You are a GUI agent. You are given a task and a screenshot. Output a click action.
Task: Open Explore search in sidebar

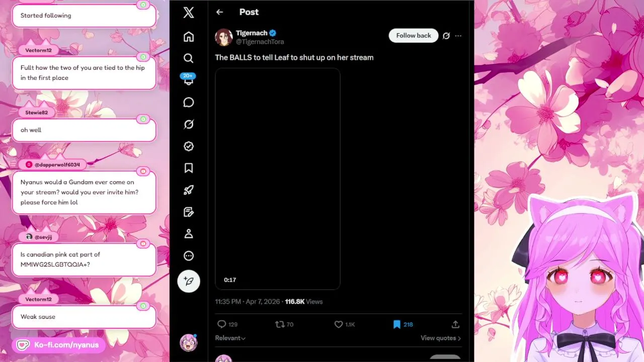tap(189, 58)
